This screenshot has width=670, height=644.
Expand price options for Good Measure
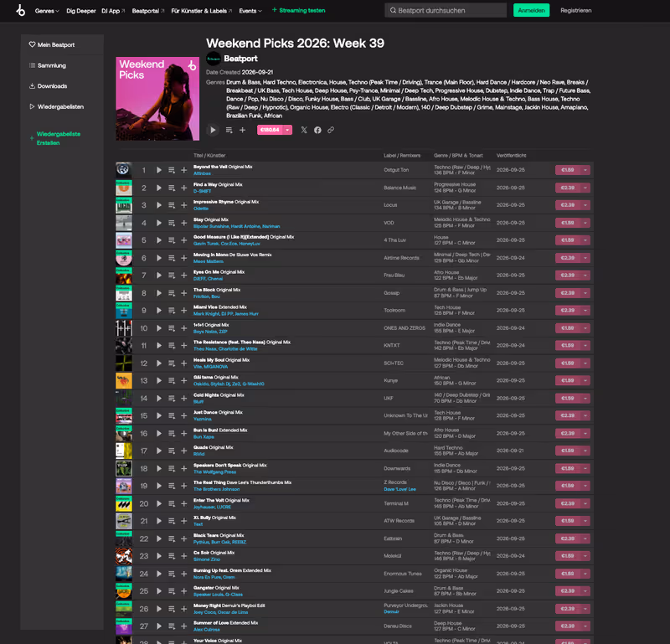coord(585,240)
